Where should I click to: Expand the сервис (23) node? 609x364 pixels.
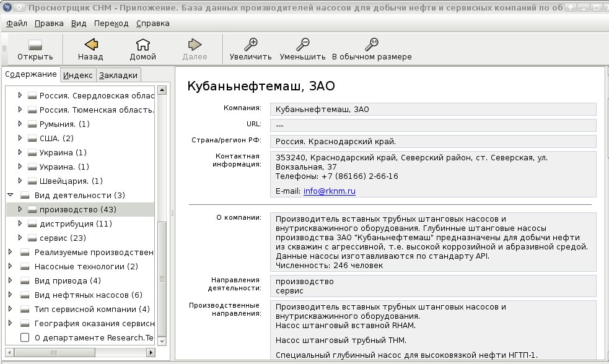tap(20, 238)
